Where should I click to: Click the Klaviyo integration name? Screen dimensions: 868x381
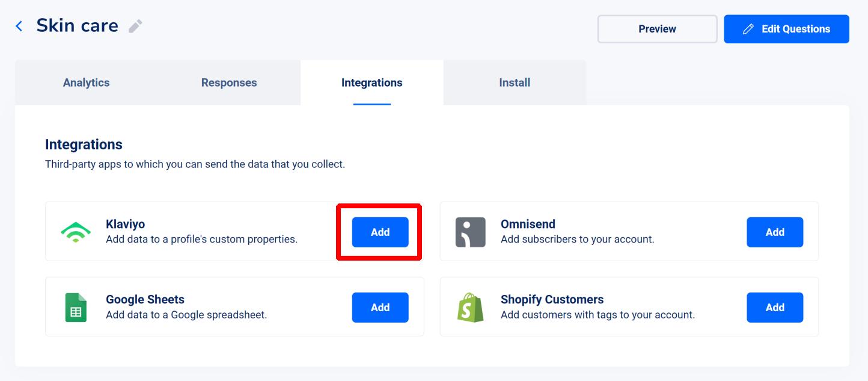coord(125,225)
